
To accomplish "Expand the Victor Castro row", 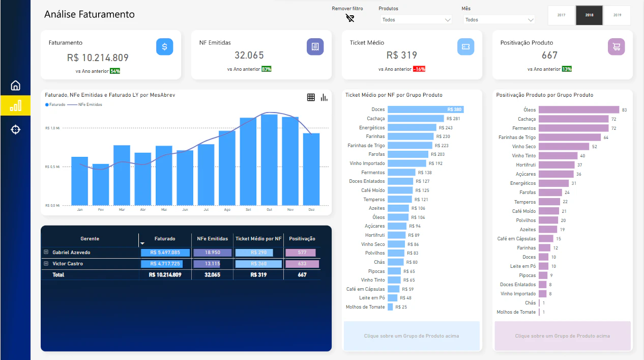I will [46, 263].
